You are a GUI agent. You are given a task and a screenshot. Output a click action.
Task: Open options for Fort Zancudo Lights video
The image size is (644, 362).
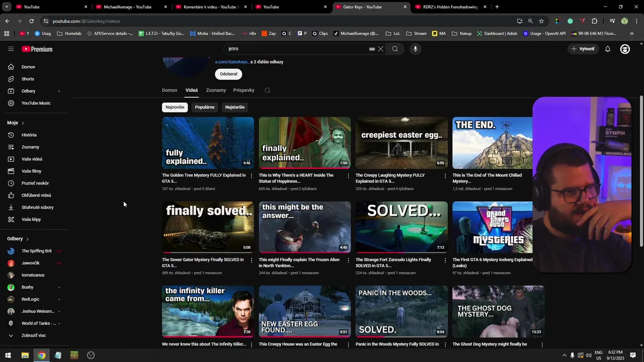[x=445, y=260]
